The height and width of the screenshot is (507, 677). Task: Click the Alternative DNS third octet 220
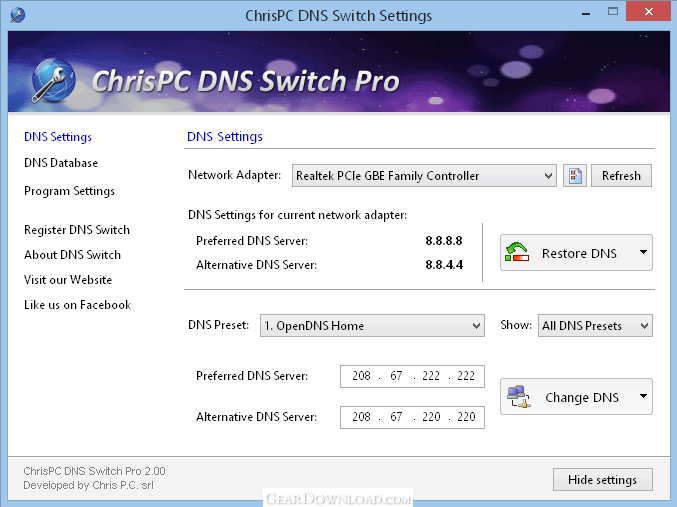click(x=431, y=417)
